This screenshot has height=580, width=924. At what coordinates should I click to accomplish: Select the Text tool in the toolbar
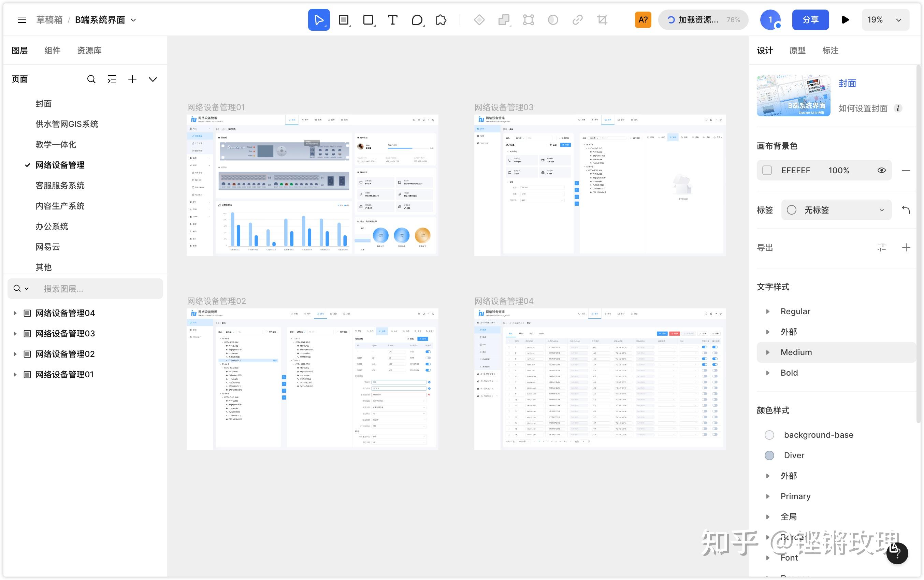(x=392, y=20)
